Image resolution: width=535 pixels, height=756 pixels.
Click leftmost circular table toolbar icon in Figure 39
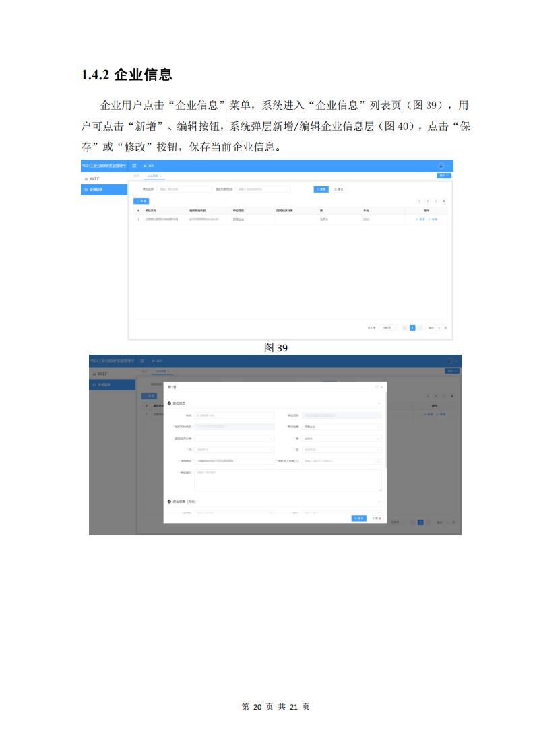coord(420,201)
